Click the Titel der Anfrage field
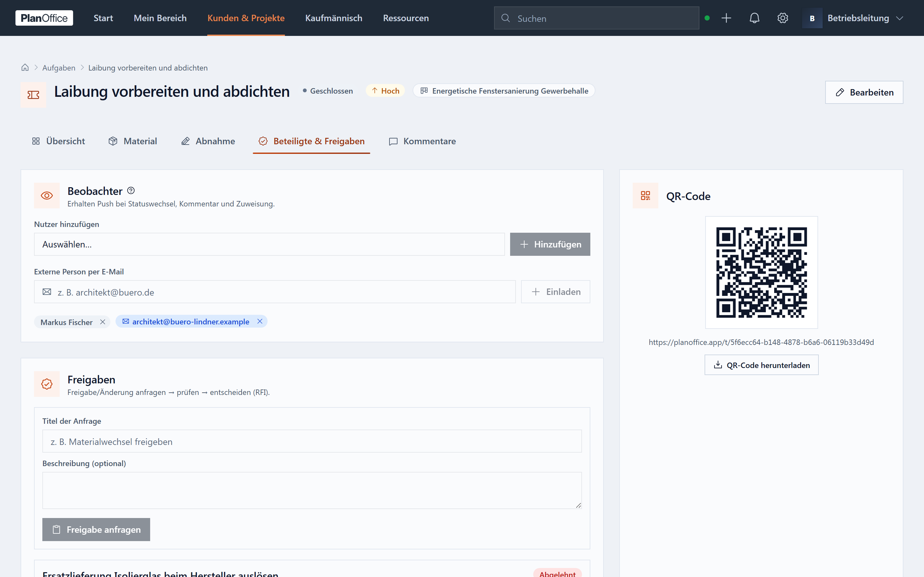 [x=312, y=441]
